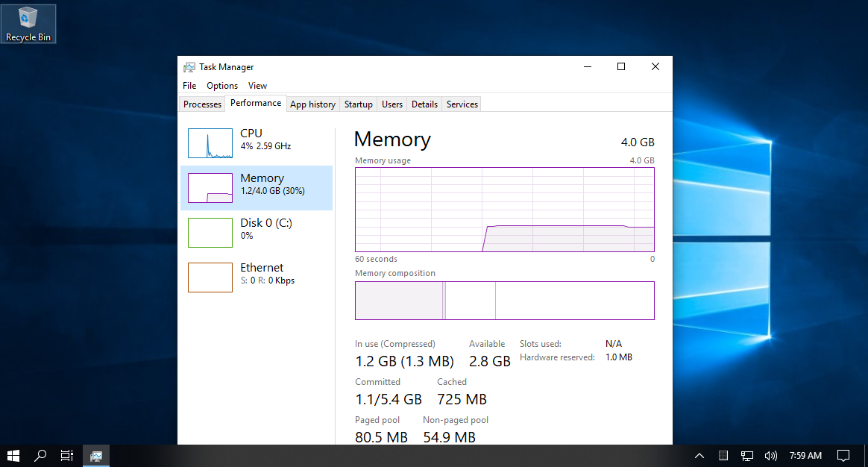Viewport: 868px width, 467px height.
Task: Open the File menu
Action: (x=189, y=85)
